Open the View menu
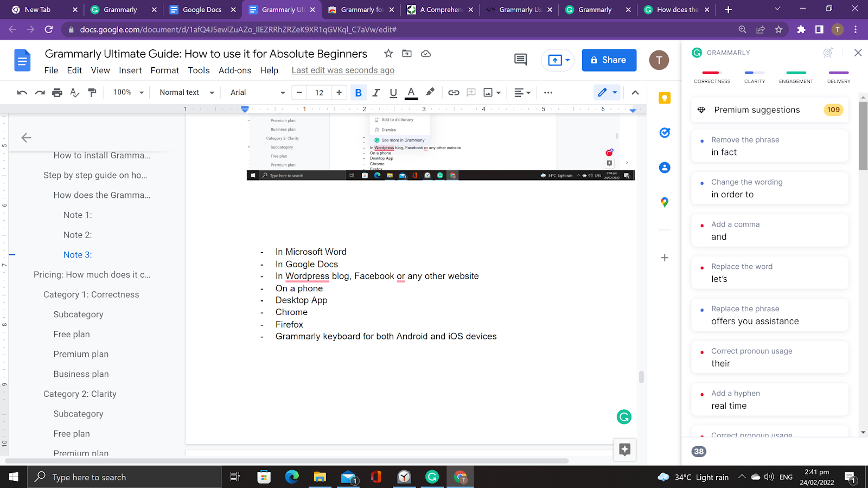The image size is (868, 488). tap(100, 70)
